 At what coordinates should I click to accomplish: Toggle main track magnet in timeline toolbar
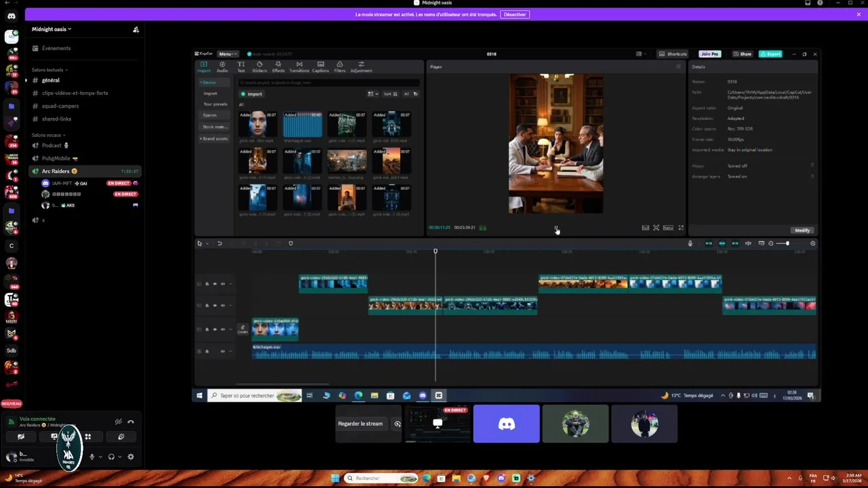pos(709,243)
